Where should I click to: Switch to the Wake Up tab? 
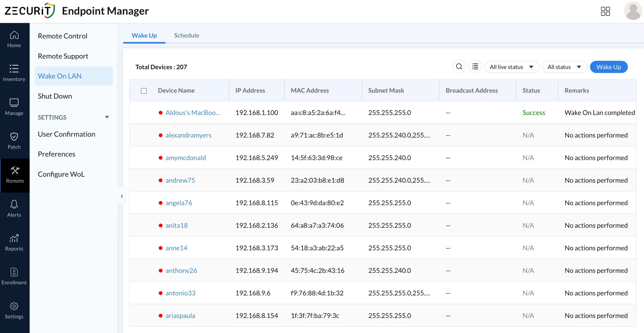point(144,35)
